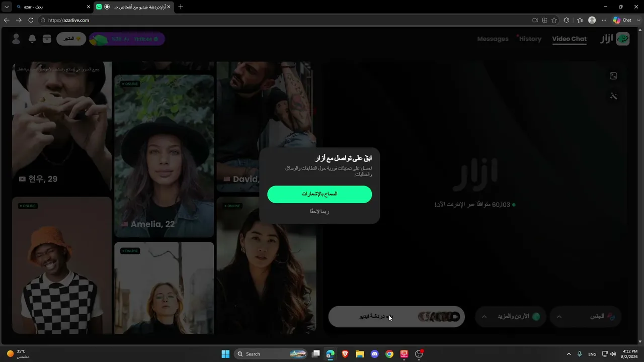The height and width of the screenshot is (362, 644).
Task: Launch Google Chrome from the taskbar
Action: [x=389, y=354]
